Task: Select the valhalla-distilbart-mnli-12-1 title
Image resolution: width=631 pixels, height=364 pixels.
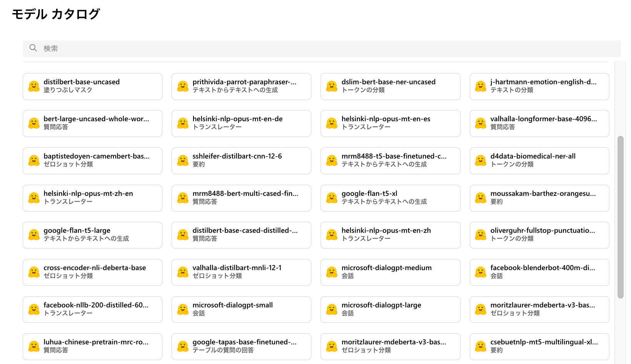Action: coord(237,268)
